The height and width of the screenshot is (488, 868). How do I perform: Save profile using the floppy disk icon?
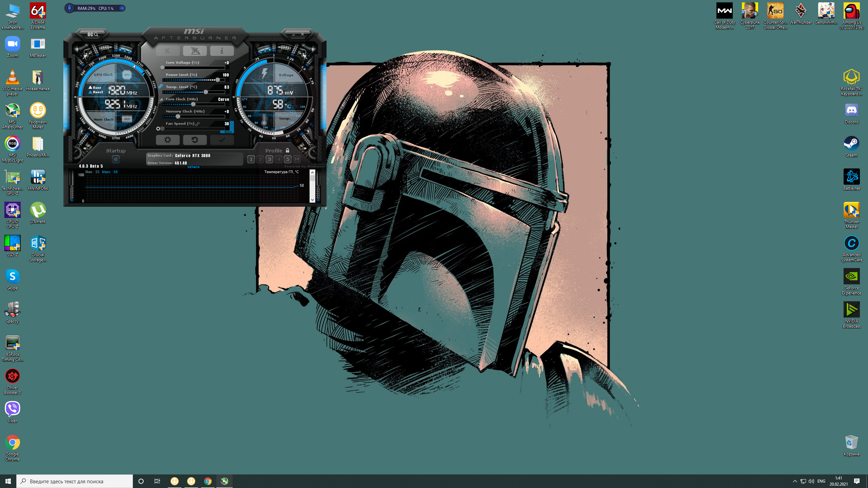pos(297,159)
